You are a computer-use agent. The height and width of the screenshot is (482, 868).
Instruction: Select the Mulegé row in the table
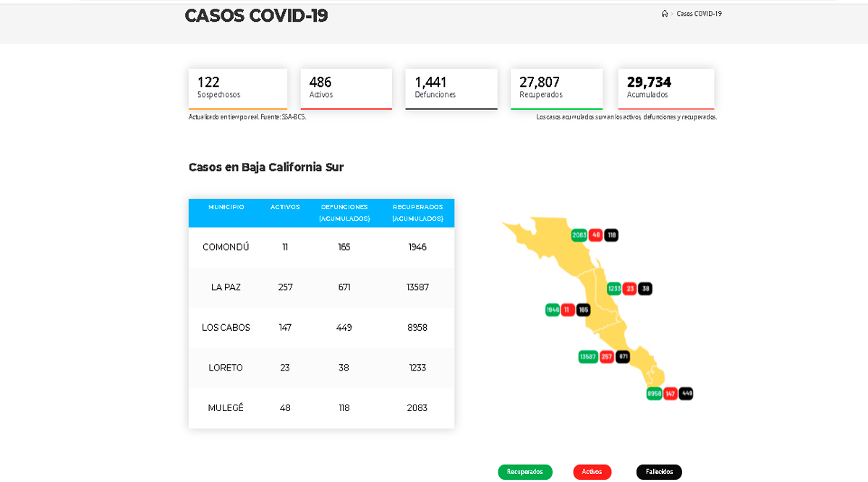321,408
